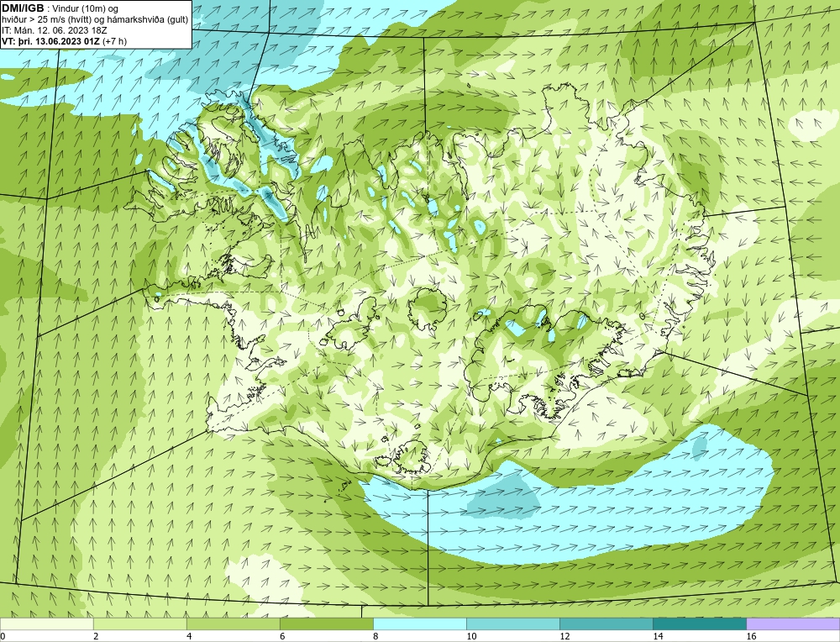Click the 10–12 m/s cyan legend swatch

513,624
